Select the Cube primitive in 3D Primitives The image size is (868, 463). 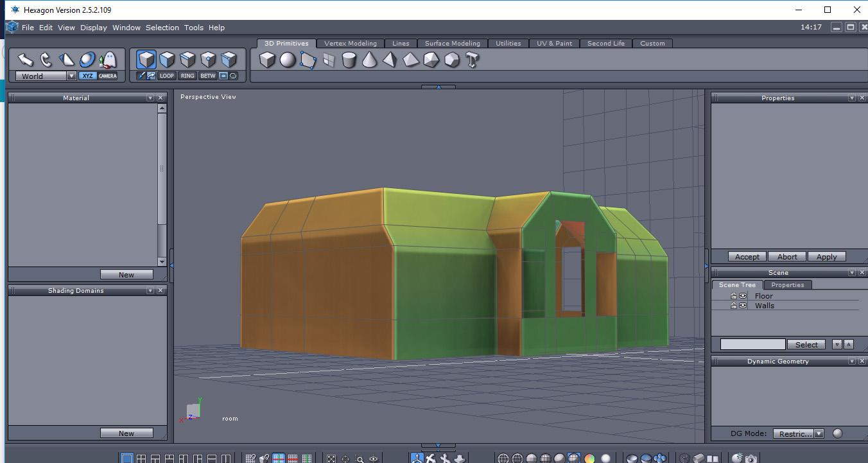(267, 60)
